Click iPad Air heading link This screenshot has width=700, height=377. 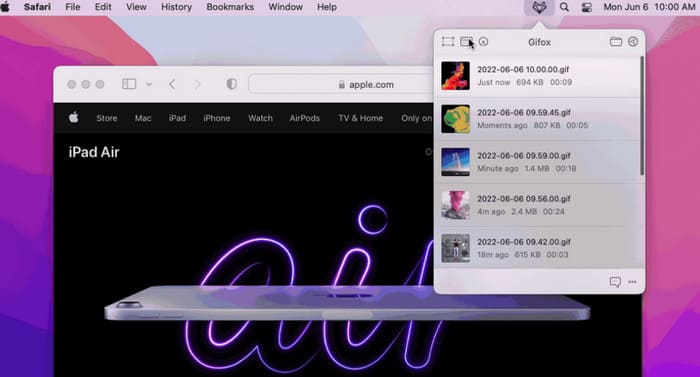coord(94,152)
